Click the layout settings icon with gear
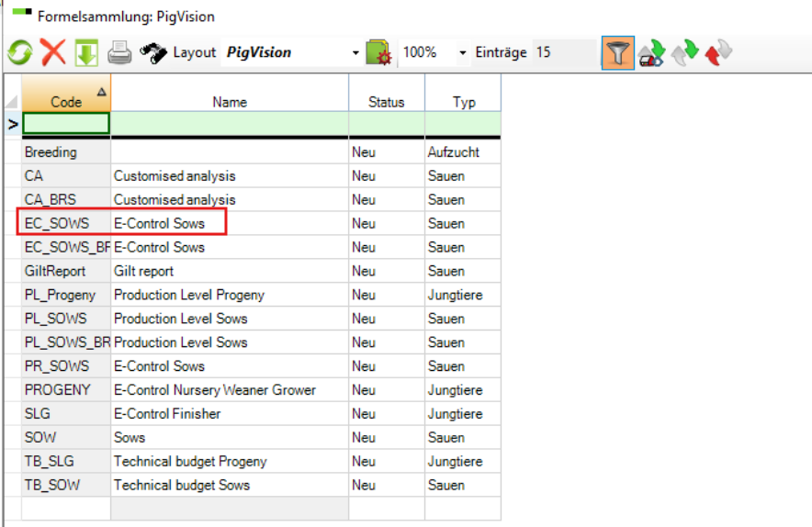Viewport: 812px width, 527px height. click(378, 52)
